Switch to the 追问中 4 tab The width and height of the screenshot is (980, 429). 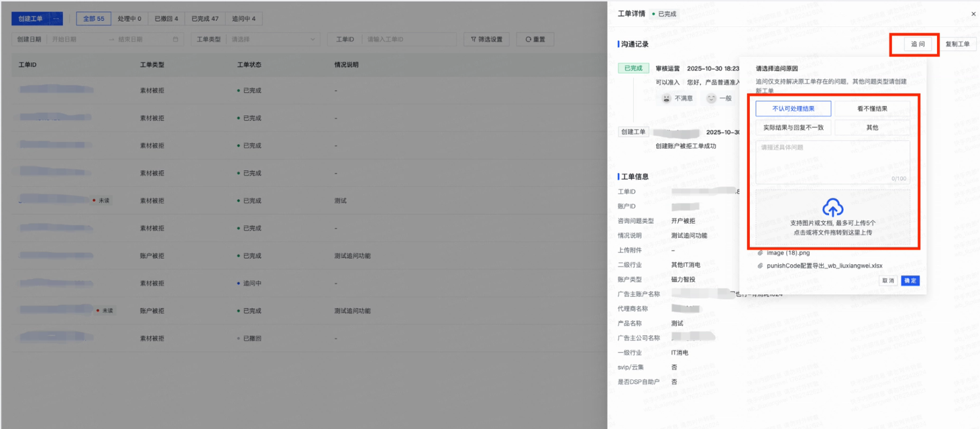244,18
